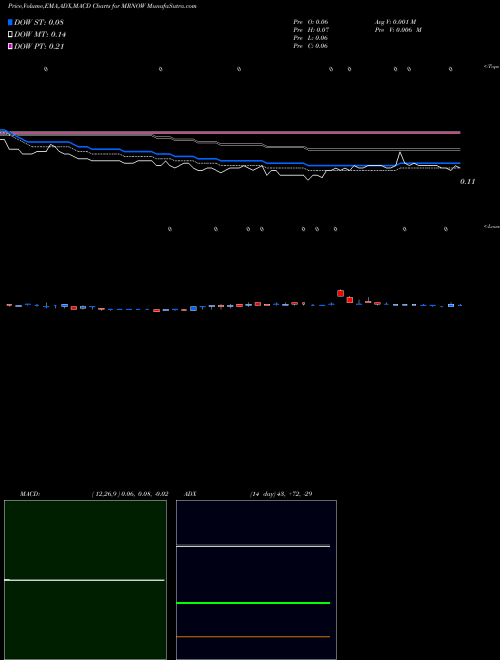This screenshot has width=500, height=660.
Task: Click the 'Pre O: 0.06' value
Action: pos(311,22)
